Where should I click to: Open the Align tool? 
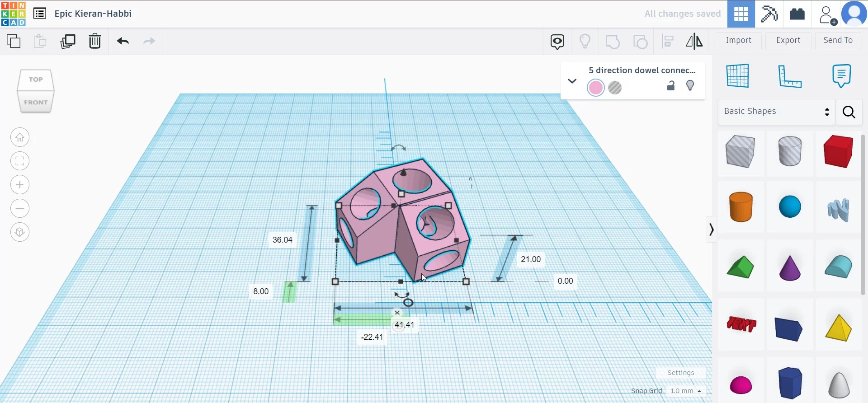click(668, 41)
